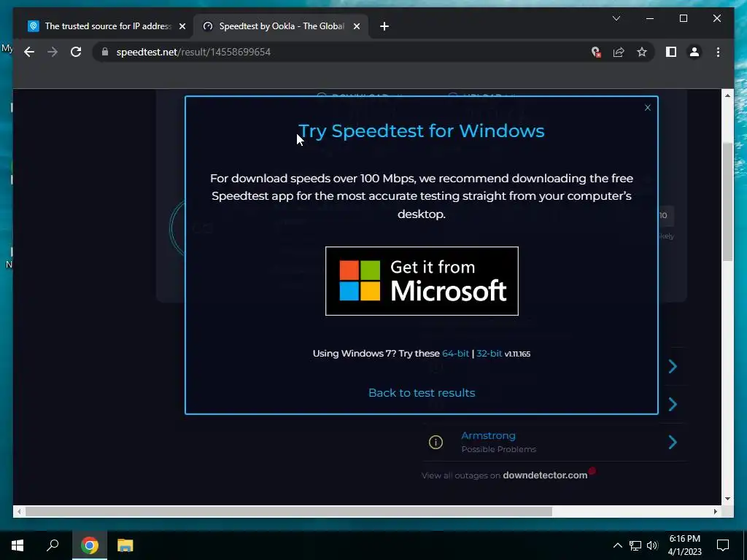
Task: Go back to test results
Action: point(422,393)
